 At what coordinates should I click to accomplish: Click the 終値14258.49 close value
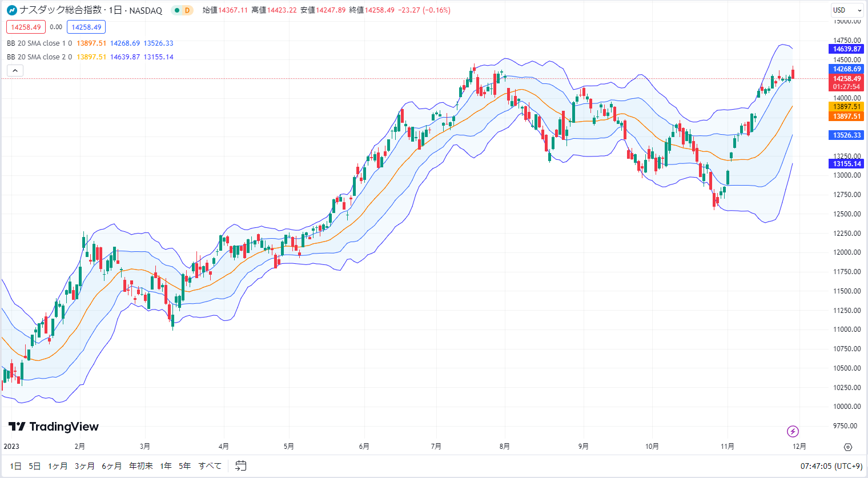372,10
